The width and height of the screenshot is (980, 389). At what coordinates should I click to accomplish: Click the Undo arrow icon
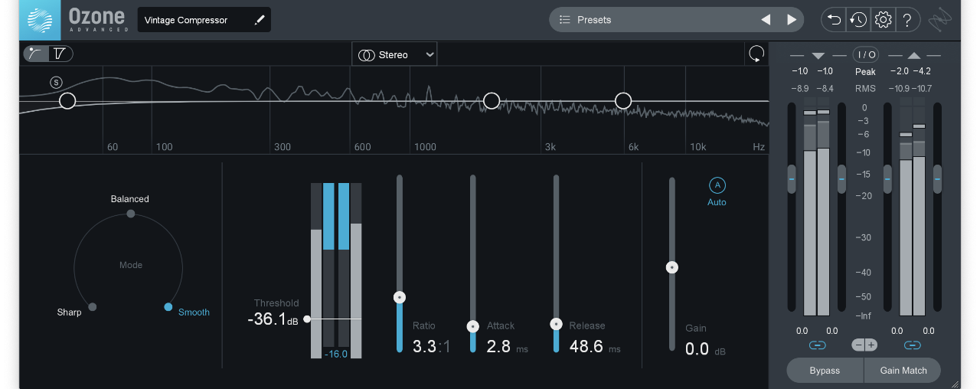(835, 20)
